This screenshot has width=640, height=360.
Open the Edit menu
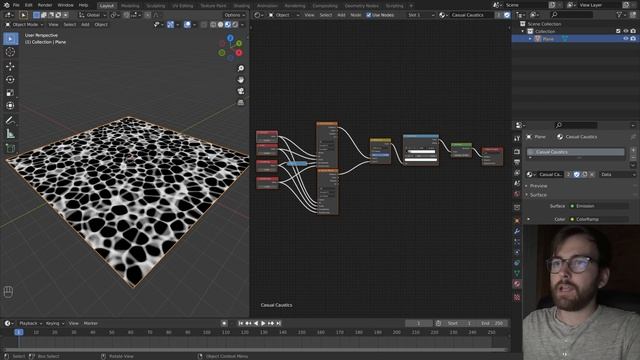click(x=29, y=5)
